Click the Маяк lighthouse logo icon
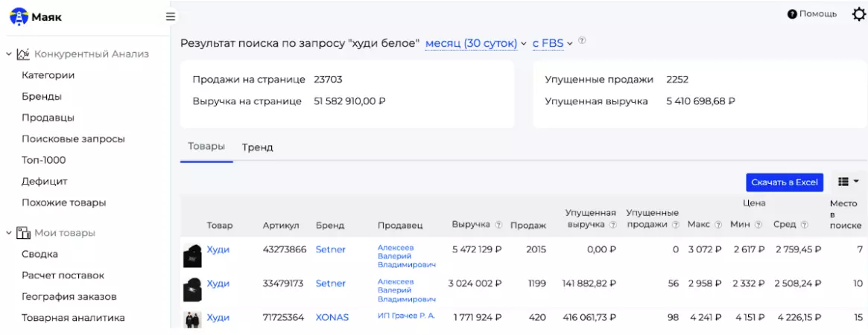 click(x=18, y=15)
